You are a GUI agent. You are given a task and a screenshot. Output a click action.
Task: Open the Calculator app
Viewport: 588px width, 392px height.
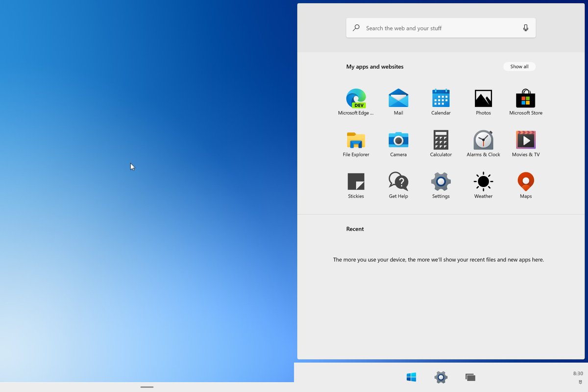point(440,140)
